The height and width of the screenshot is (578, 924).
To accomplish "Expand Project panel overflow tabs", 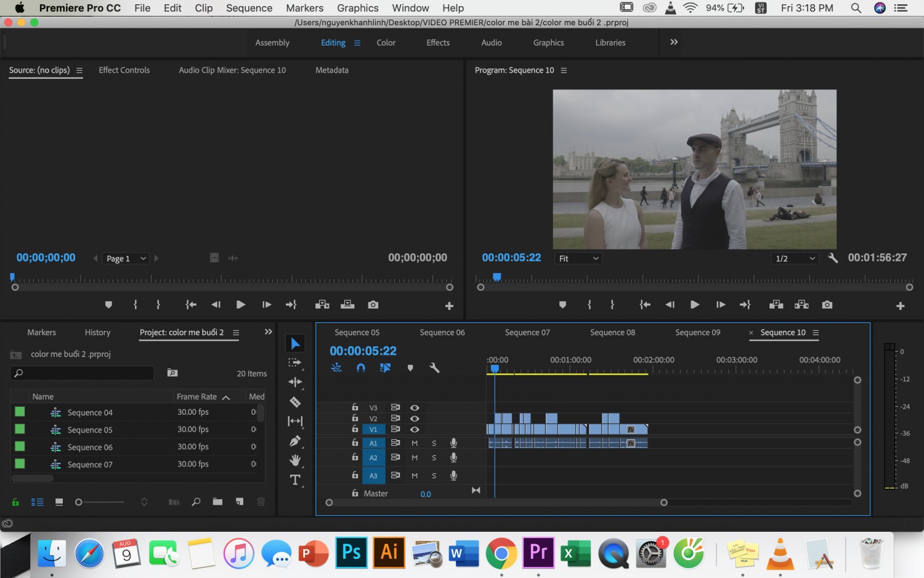I will [x=268, y=332].
